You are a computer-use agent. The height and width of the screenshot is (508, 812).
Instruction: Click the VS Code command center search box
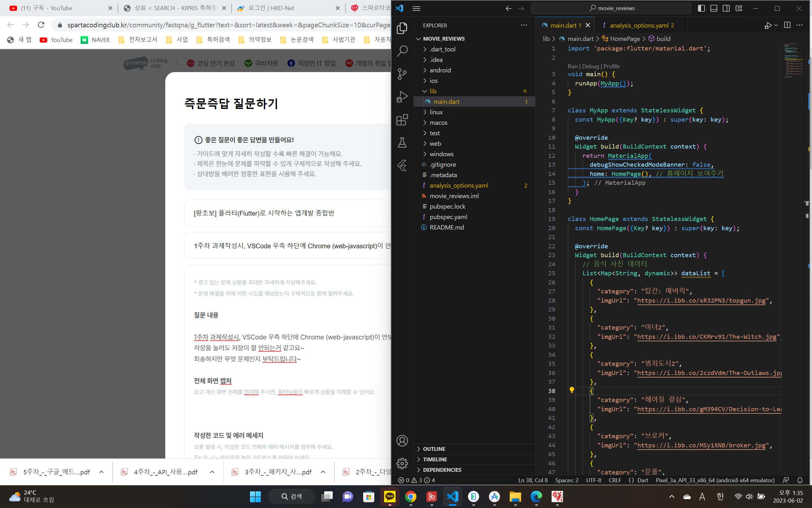(x=611, y=8)
